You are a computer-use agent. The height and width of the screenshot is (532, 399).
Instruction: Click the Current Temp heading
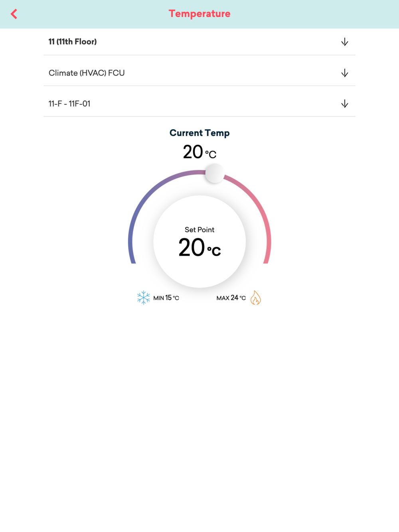click(199, 133)
